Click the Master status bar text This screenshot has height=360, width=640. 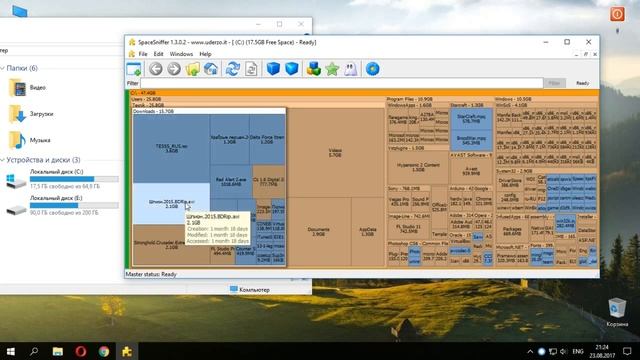(151, 274)
